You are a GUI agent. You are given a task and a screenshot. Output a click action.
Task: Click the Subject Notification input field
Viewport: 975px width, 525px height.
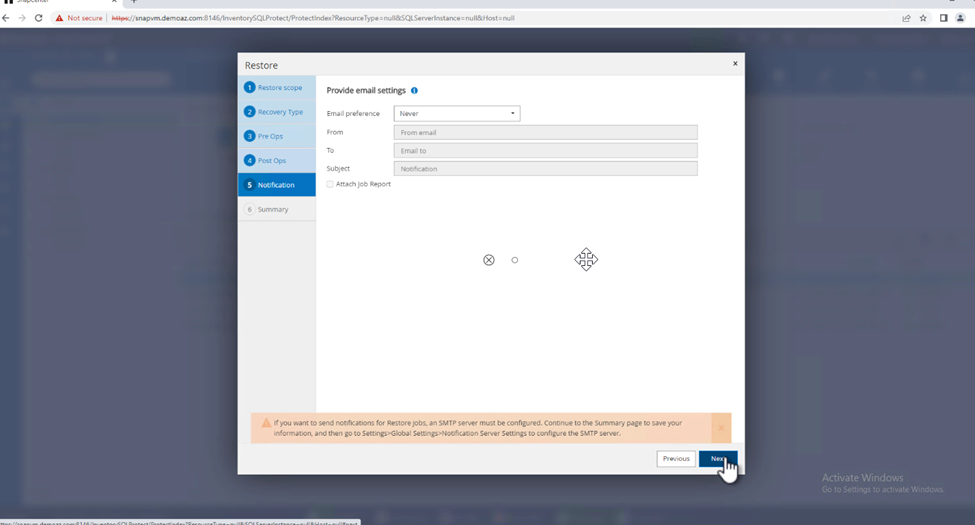coord(545,169)
